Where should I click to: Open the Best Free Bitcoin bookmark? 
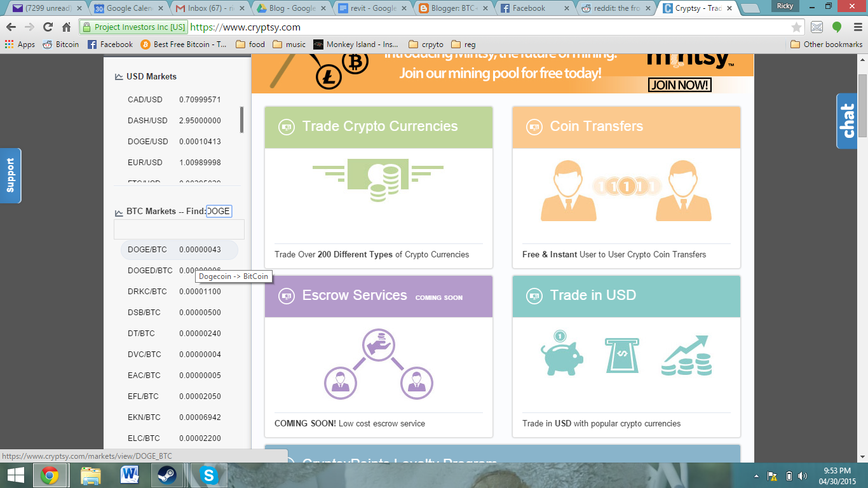pyautogui.click(x=184, y=44)
